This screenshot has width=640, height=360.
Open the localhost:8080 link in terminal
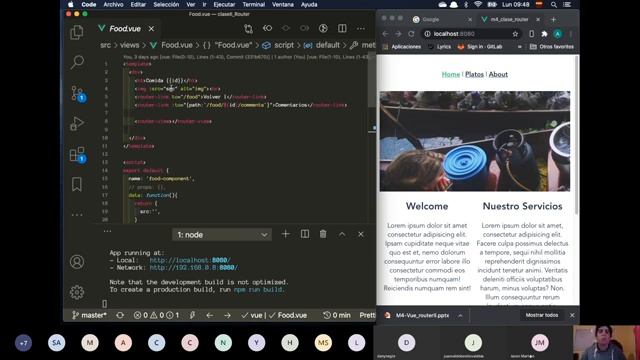(x=190, y=260)
